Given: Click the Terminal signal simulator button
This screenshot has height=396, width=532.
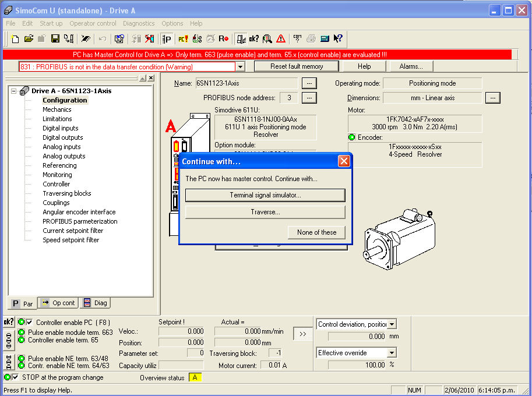Looking at the screenshot, I should 265,195.
